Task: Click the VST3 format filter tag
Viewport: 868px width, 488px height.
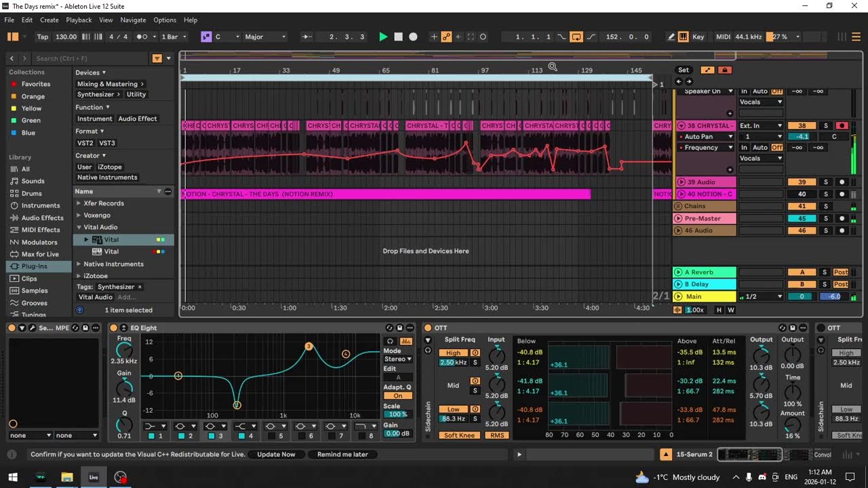Action: (x=107, y=143)
